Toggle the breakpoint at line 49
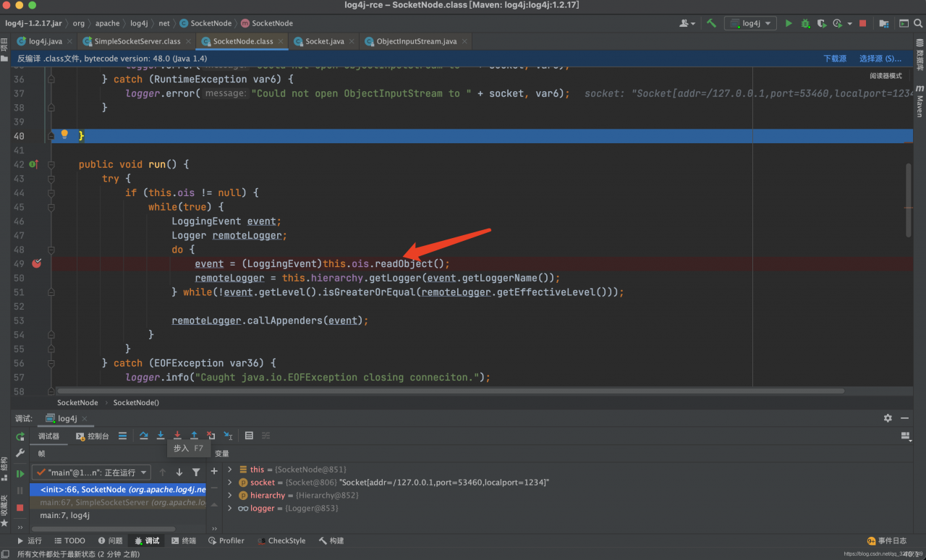The height and width of the screenshot is (560, 926). pos(36,263)
